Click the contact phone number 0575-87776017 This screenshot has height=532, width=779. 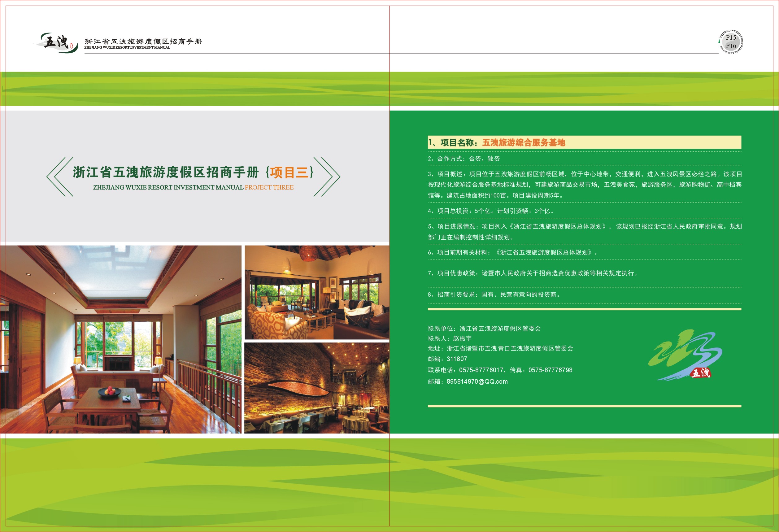point(481,370)
